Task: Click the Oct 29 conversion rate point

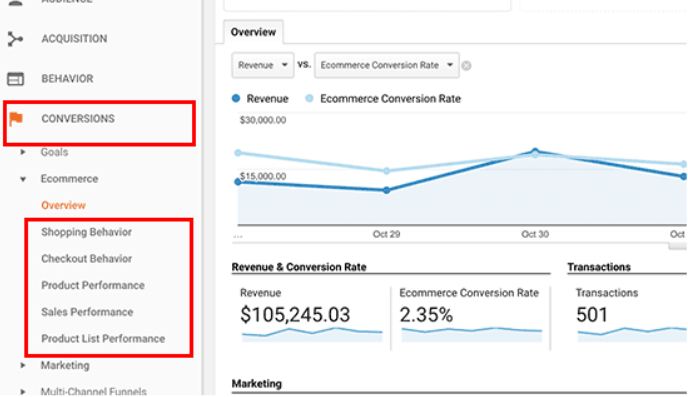Action: pos(387,171)
